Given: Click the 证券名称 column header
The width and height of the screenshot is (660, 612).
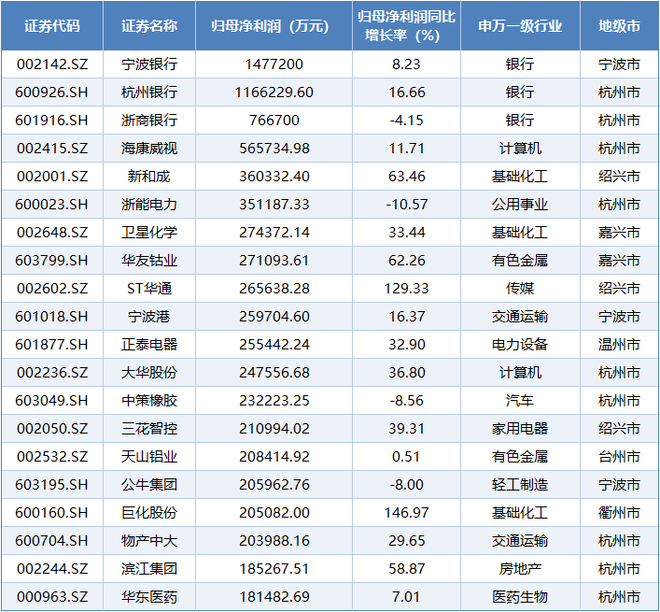Looking at the screenshot, I should [x=148, y=26].
